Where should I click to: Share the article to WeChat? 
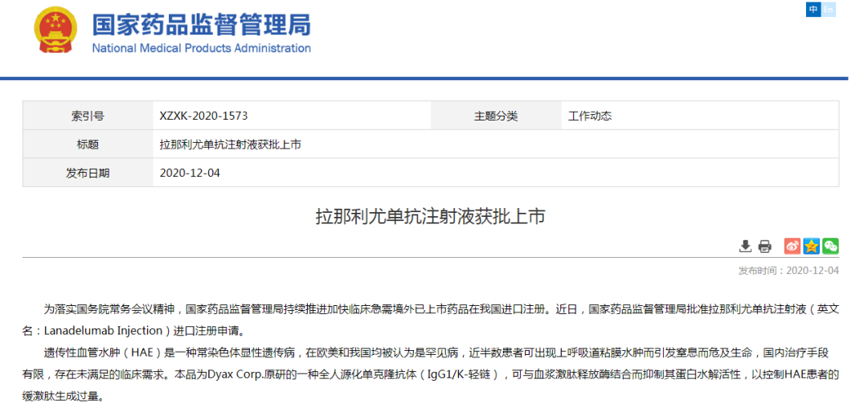(830, 246)
